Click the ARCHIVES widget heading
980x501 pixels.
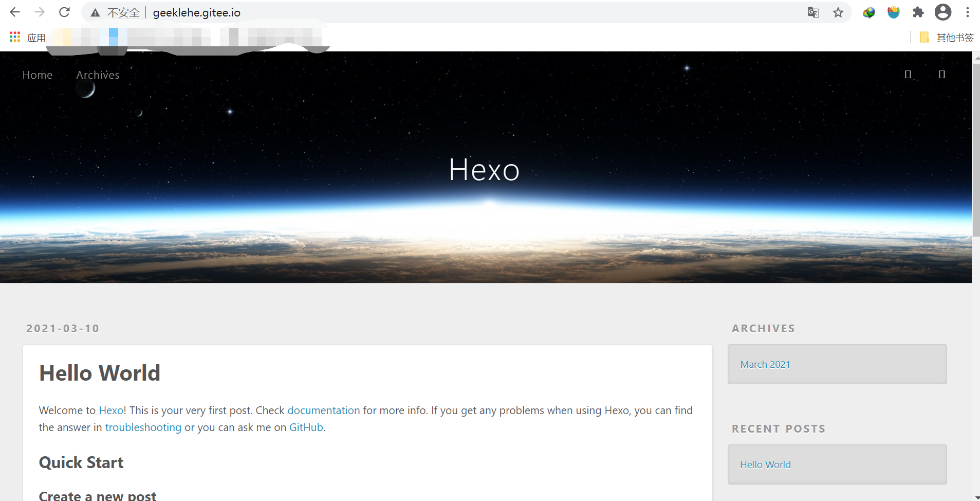click(764, 329)
